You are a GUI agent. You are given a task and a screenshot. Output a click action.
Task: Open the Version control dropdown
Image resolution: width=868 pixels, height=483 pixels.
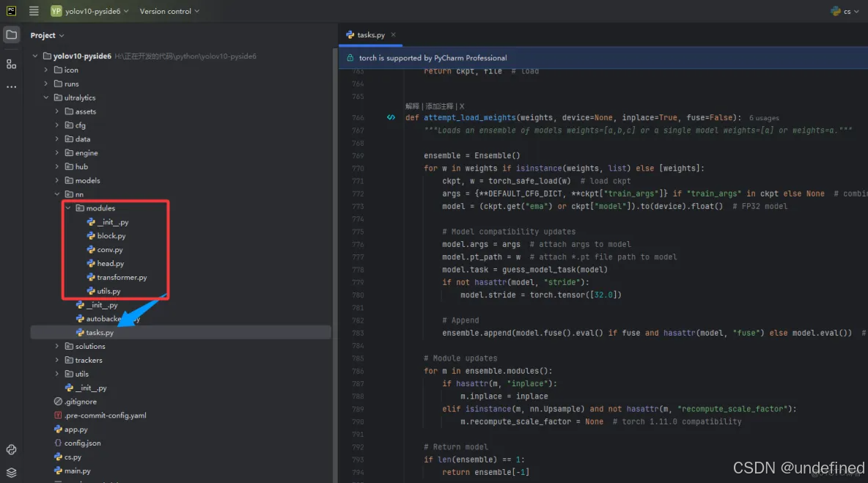pos(169,11)
